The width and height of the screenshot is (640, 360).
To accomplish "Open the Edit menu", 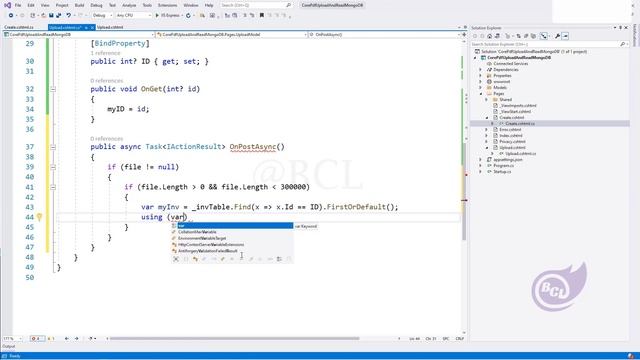I will click(x=31, y=5).
